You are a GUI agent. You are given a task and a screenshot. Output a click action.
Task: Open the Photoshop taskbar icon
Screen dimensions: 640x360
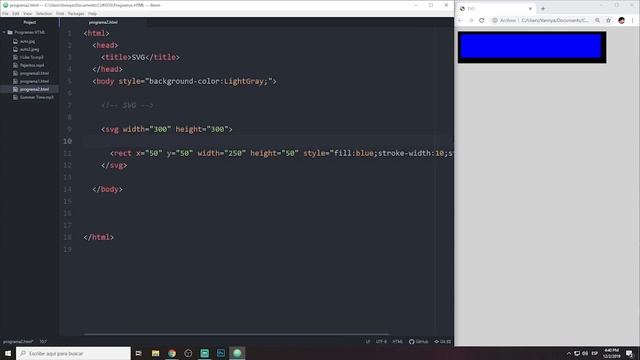pyautogui.click(x=221, y=353)
